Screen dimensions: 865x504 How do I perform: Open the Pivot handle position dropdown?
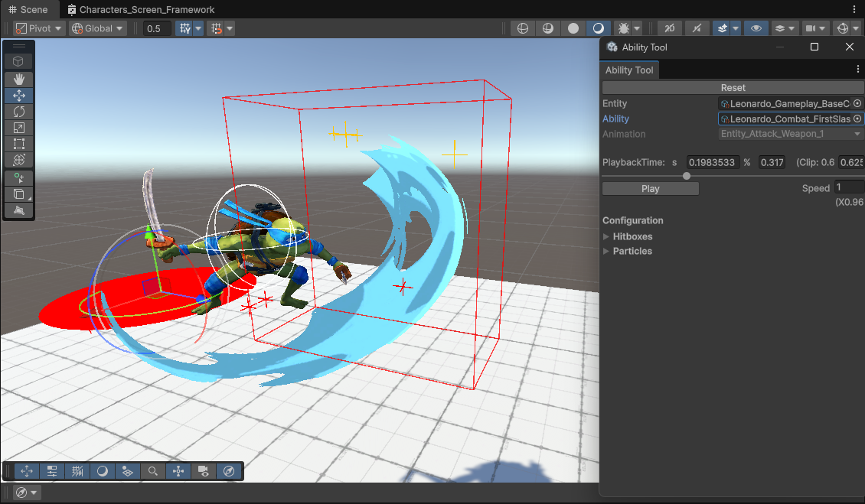[x=39, y=28]
